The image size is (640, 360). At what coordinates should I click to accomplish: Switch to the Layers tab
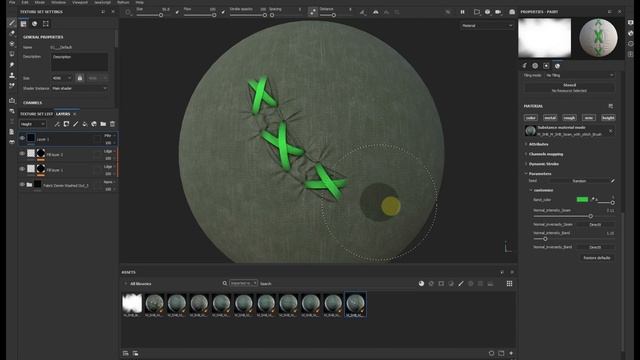[x=63, y=114]
